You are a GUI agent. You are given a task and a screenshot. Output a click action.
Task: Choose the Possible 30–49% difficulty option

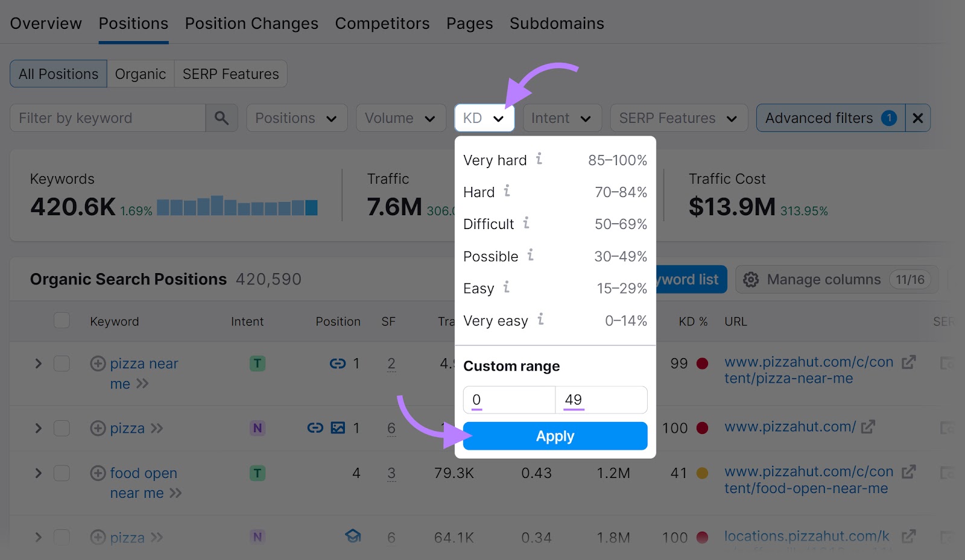point(554,256)
